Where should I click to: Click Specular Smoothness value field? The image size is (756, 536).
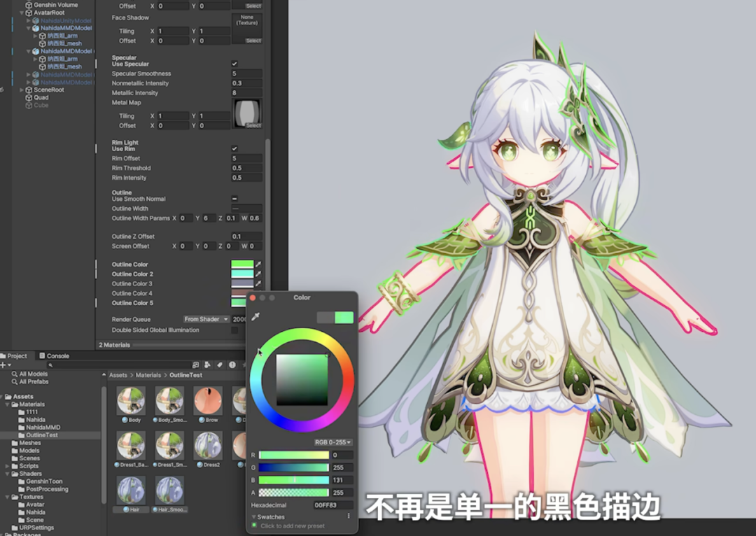247,73
